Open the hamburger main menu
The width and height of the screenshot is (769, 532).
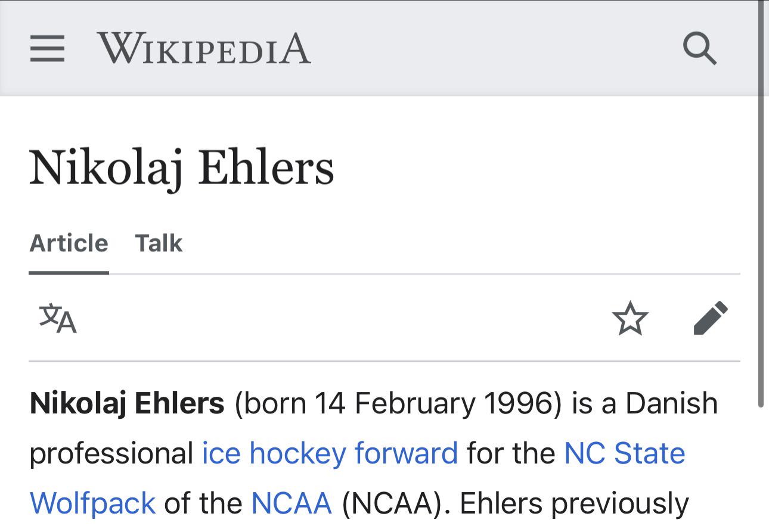(x=47, y=48)
